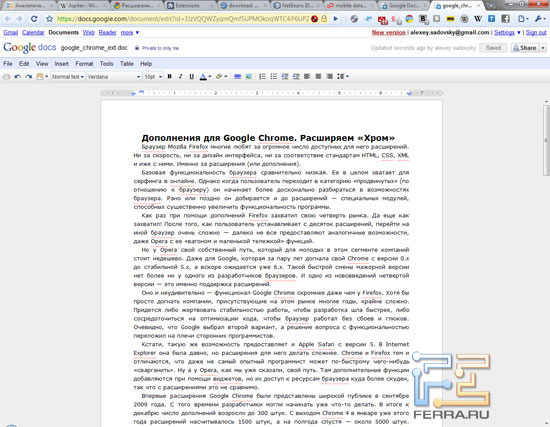
Task: Open the Edit menu
Action: click(24, 64)
